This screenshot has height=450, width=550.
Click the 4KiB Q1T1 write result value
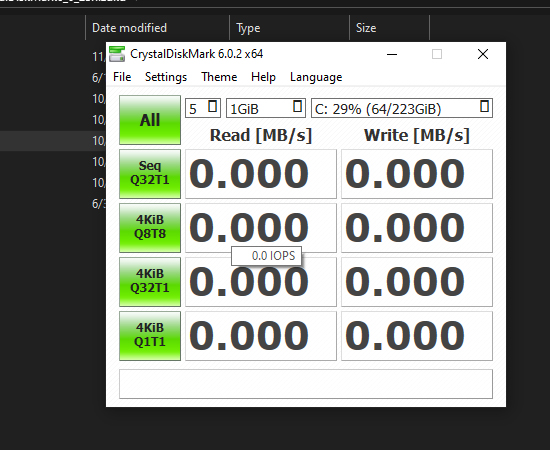click(x=417, y=336)
